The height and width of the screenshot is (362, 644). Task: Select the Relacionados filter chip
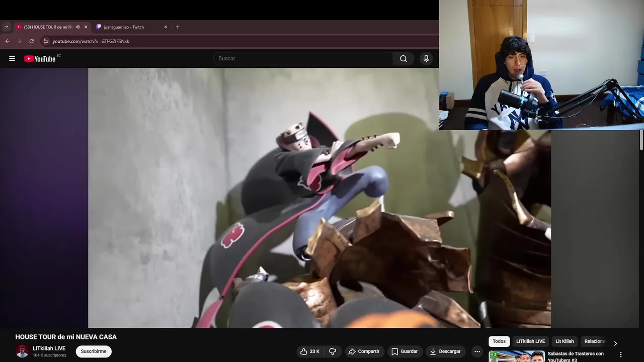point(594,341)
